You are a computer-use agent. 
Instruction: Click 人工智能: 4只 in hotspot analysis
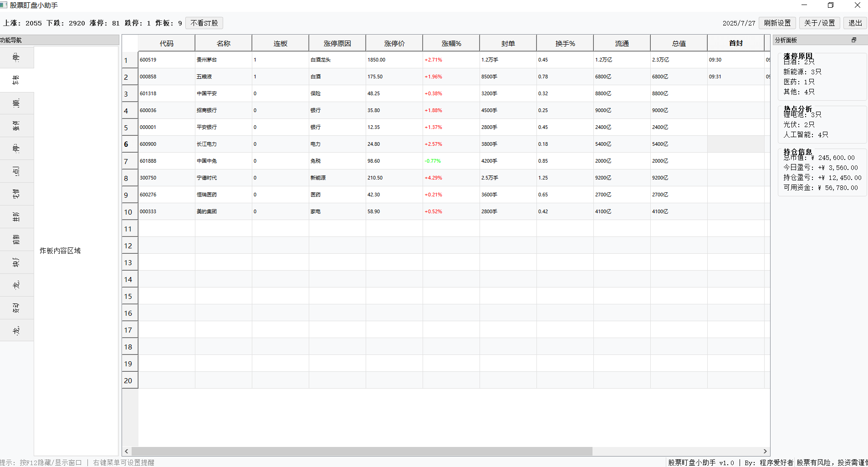(x=806, y=134)
